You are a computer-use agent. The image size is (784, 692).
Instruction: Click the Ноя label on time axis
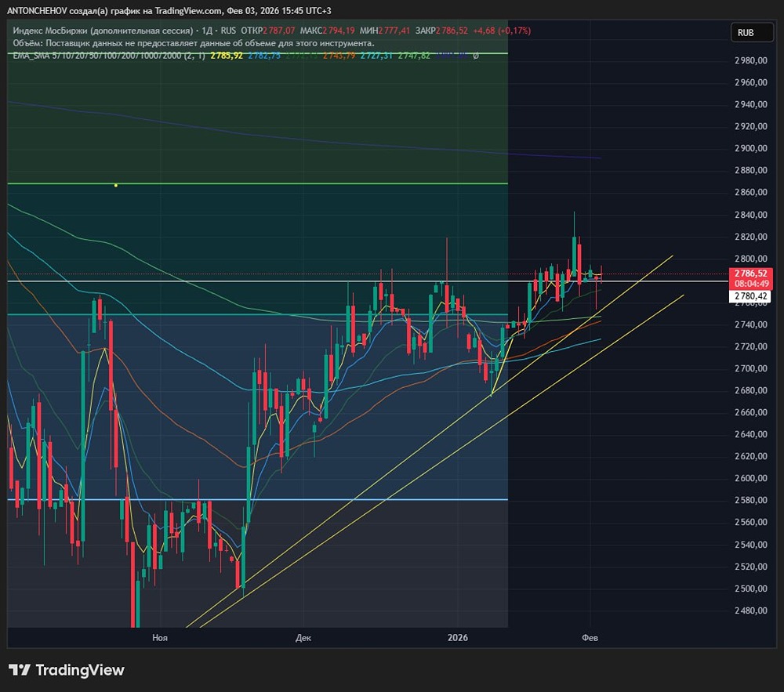coord(160,638)
